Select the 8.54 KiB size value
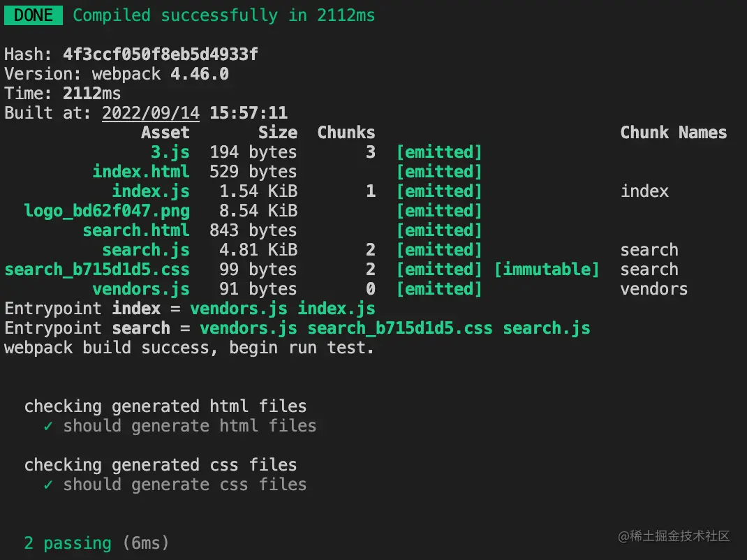 pyautogui.click(x=258, y=211)
